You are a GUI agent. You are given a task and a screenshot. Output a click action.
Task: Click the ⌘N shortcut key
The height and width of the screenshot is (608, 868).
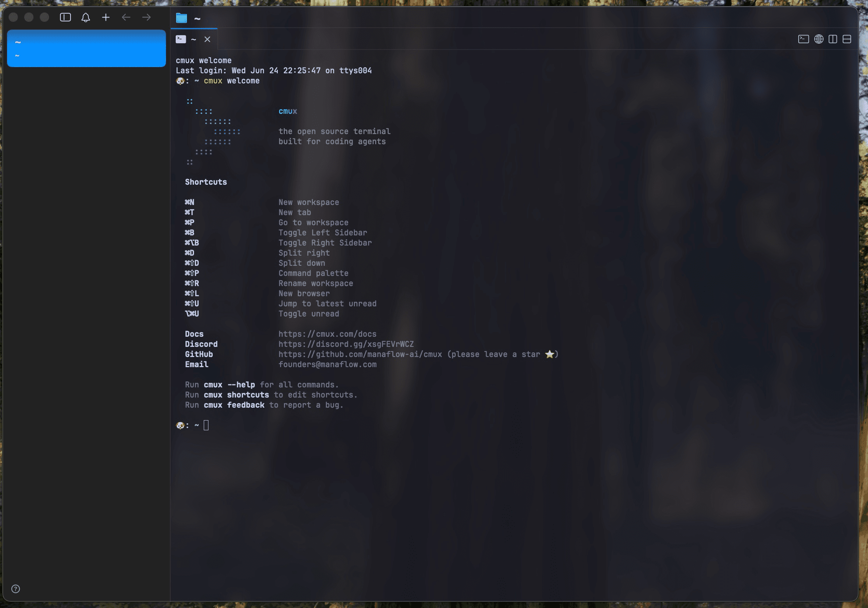pyautogui.click(x=189, y=202)
